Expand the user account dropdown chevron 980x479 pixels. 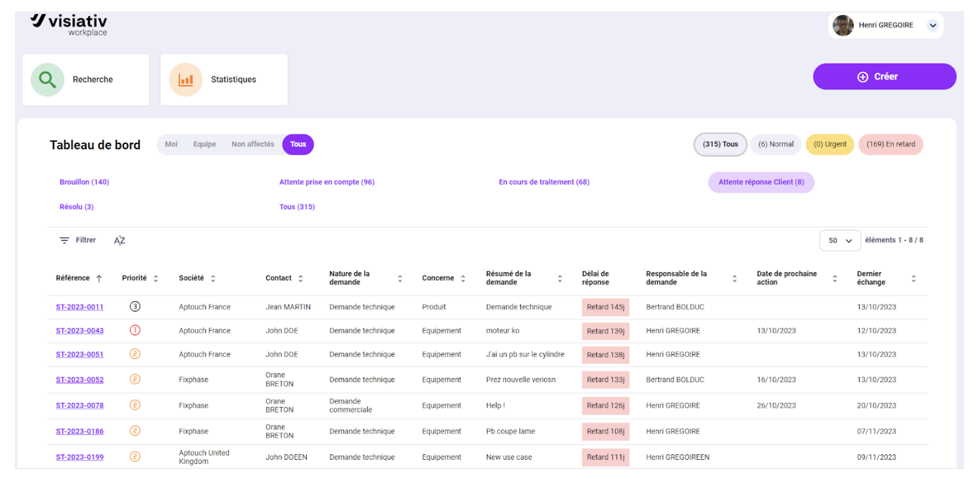click(x=933, y=26)
